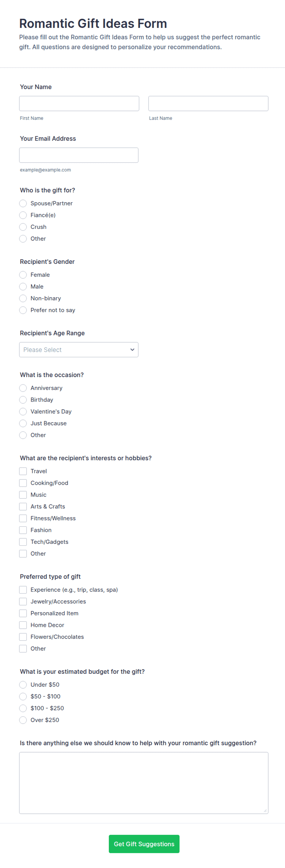Check the Jewelry/Accessories gift type
Screen dimensions: 285x868
click(x=23, y=601)
